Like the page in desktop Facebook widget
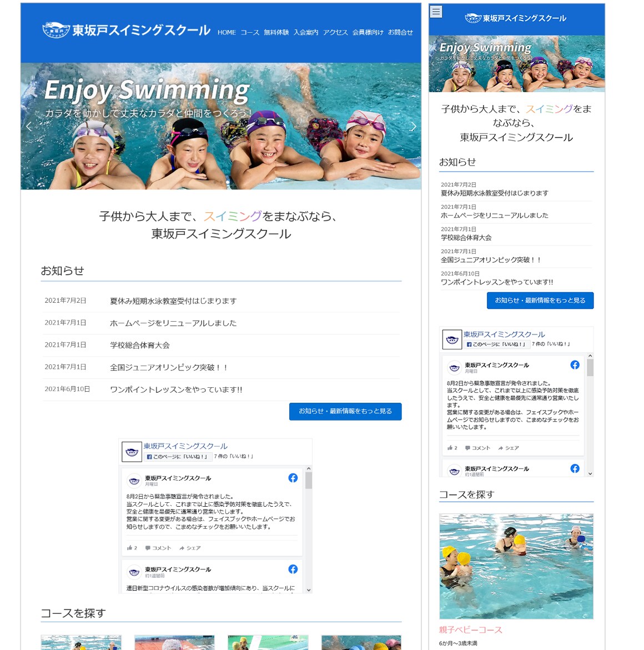 pyautogui.click(x=178, y=457)
